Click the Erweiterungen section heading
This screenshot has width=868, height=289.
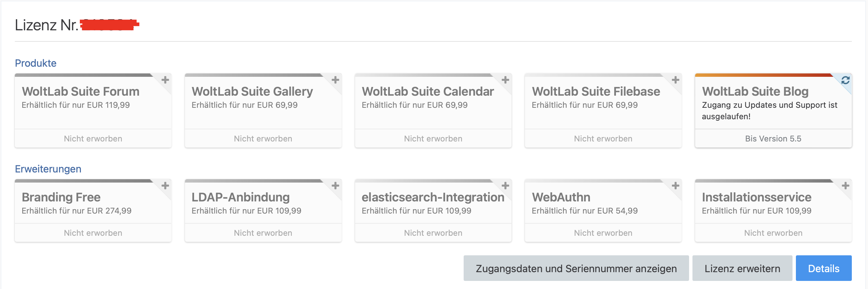pyautogui.click(x=48, y=169)
